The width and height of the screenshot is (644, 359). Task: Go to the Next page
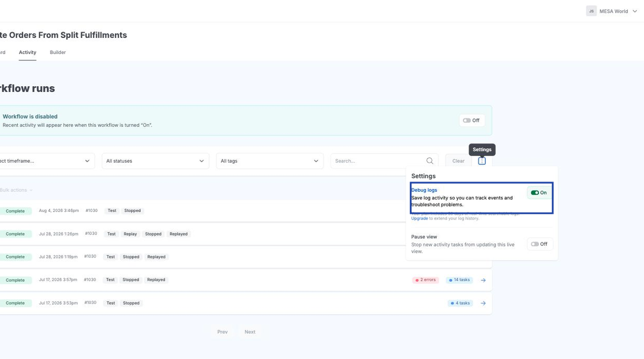250,332
